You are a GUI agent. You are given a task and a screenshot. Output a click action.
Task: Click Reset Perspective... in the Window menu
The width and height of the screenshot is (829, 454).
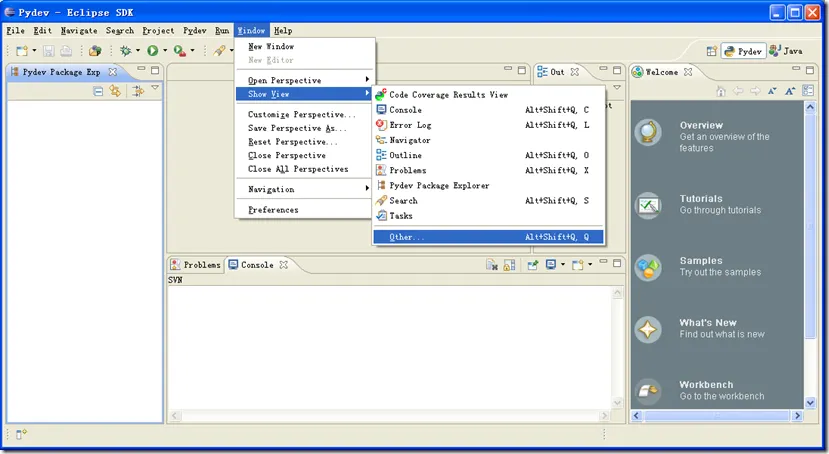304,142
